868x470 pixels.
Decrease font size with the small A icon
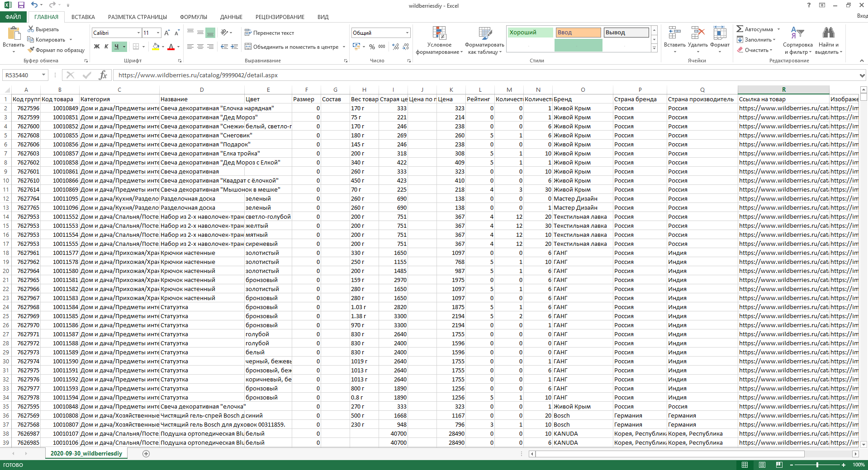pos(176,33)
